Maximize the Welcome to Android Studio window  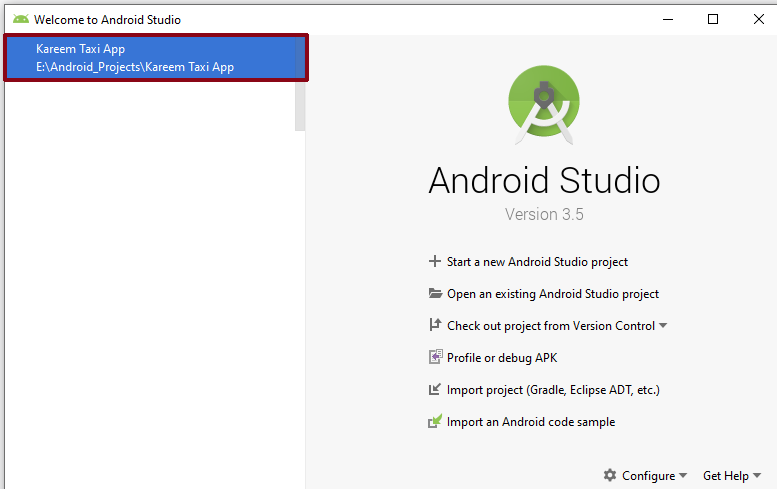pos(713,19)
